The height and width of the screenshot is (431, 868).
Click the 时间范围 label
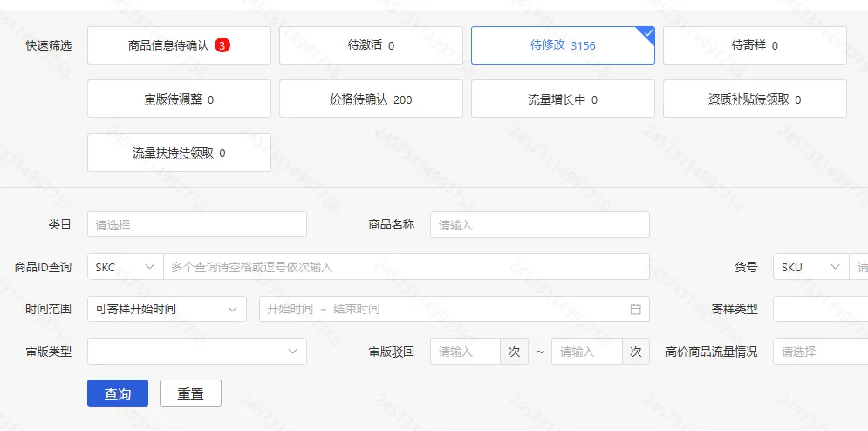pos(49,309)
